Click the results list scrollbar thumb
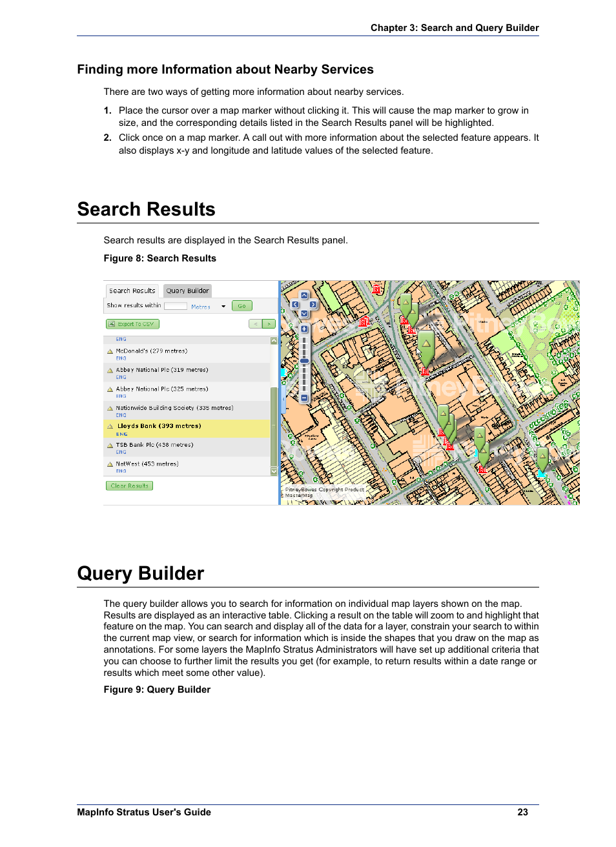Viewport: 616px width, 847px height. tap(274, 426)
